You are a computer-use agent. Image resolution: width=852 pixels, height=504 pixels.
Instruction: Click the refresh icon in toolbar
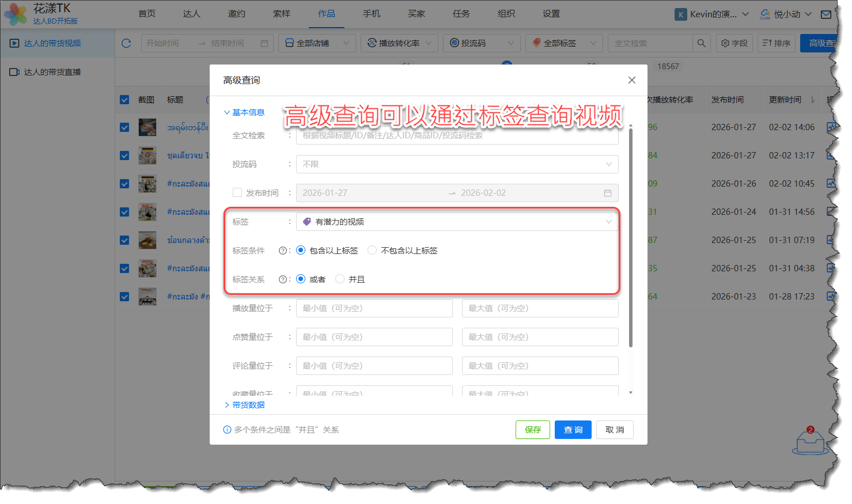(127, 43)
